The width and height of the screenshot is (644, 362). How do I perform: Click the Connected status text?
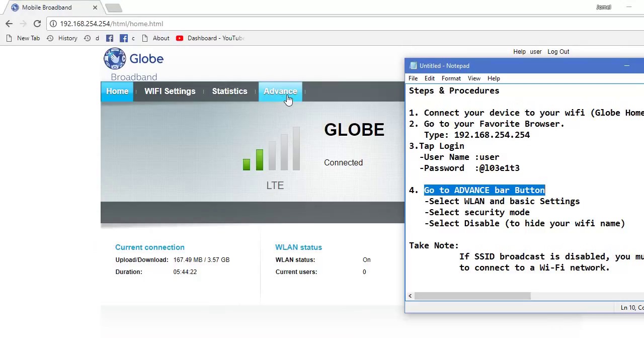343,163
